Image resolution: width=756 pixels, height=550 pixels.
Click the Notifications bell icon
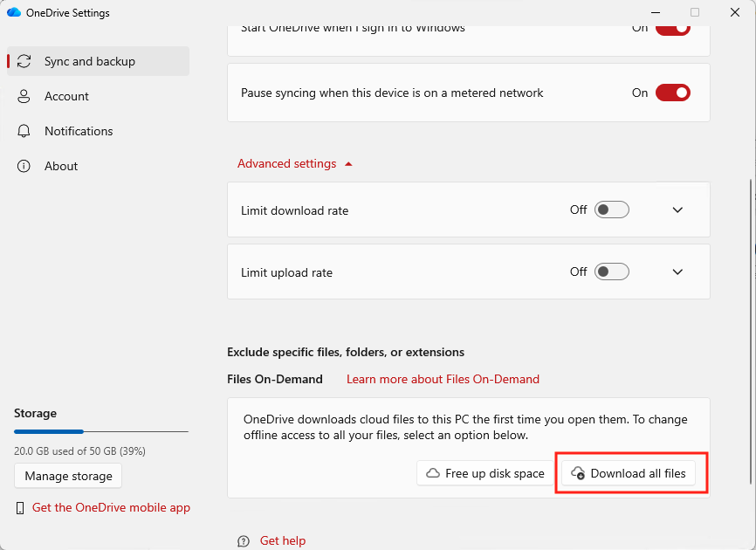[24, 132]
